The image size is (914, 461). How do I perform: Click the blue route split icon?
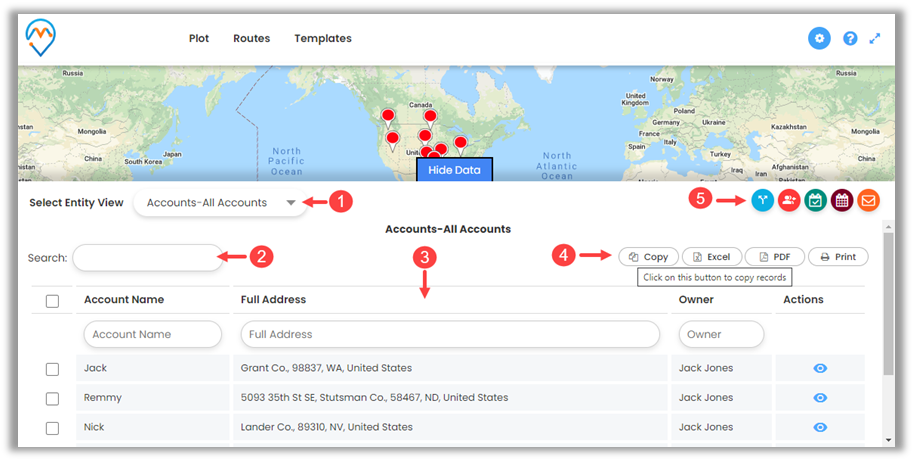[763, 200]
